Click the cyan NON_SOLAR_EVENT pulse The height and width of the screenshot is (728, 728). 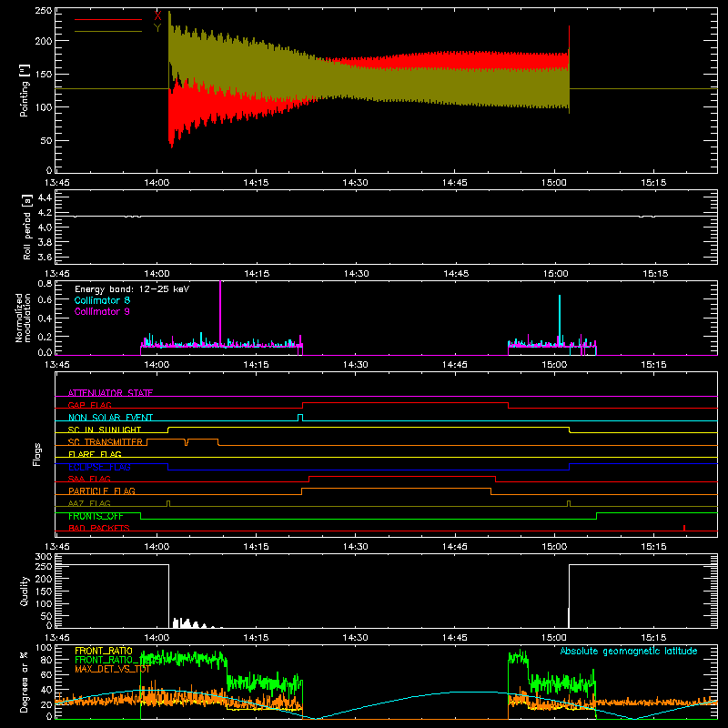point(300,418)
